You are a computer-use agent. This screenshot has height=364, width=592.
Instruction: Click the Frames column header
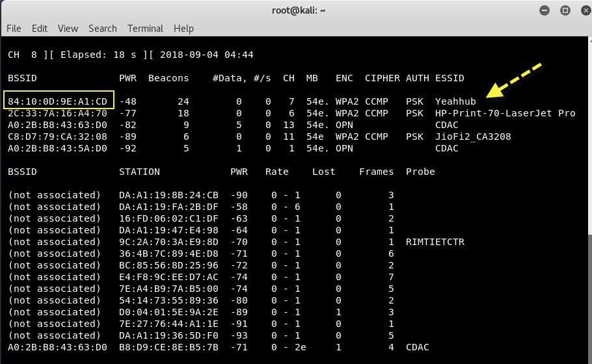click(377, 172)
